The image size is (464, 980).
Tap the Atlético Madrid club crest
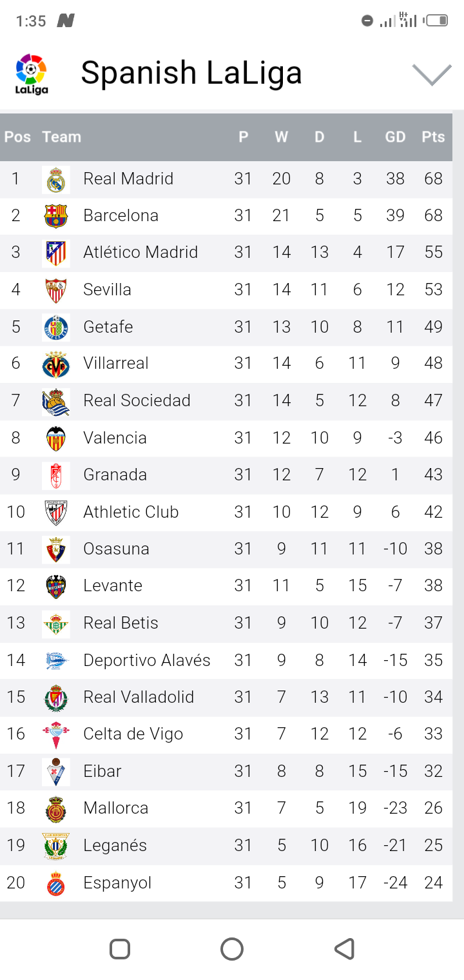click(x=56, y=253)
